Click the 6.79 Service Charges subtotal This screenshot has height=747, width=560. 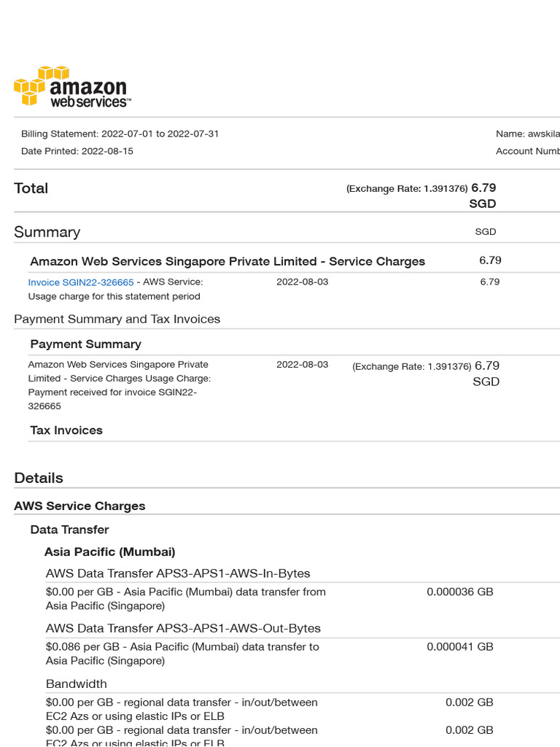(x=490, y=260)
